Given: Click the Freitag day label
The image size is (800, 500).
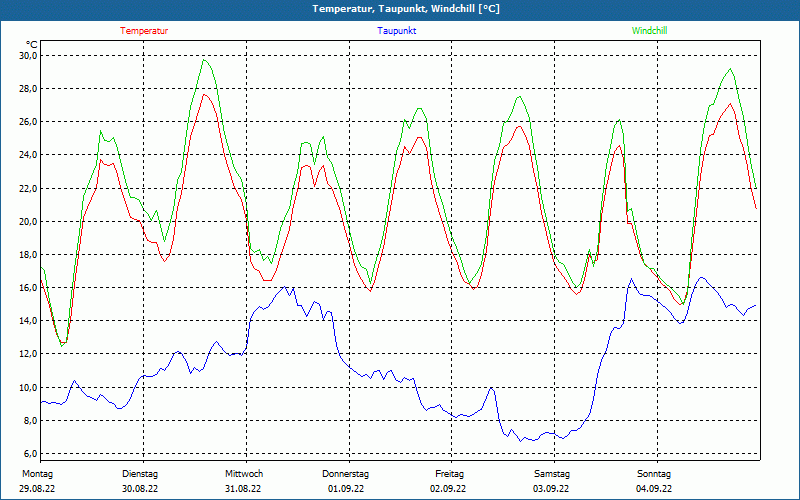Looking at the screenshot, I should [449, 474].
